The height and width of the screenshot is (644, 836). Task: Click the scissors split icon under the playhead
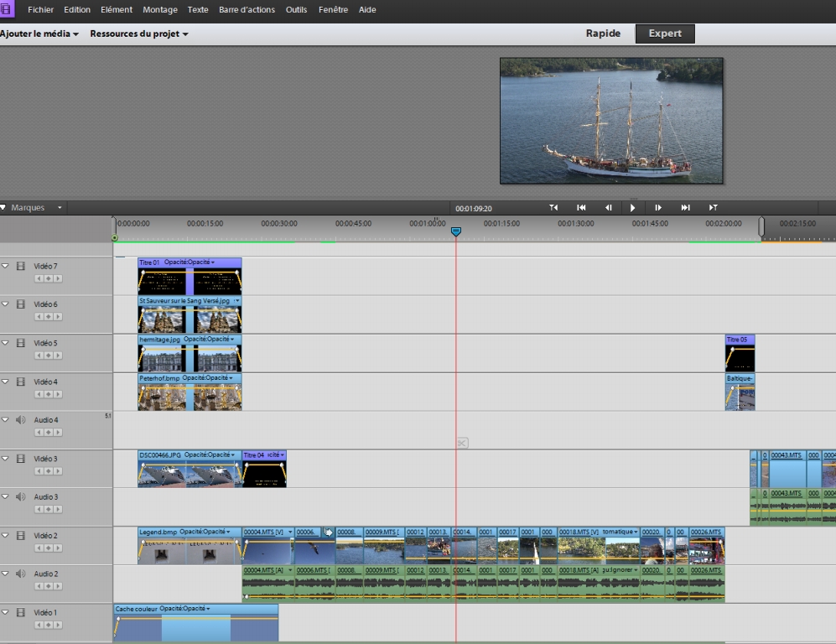(x=461, y=443)
